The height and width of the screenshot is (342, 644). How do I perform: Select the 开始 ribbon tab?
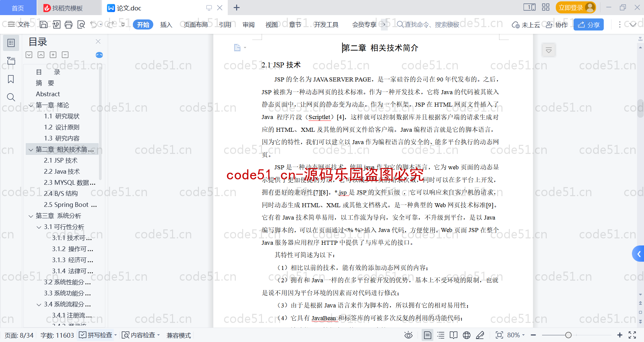click(x=143, y=24)
